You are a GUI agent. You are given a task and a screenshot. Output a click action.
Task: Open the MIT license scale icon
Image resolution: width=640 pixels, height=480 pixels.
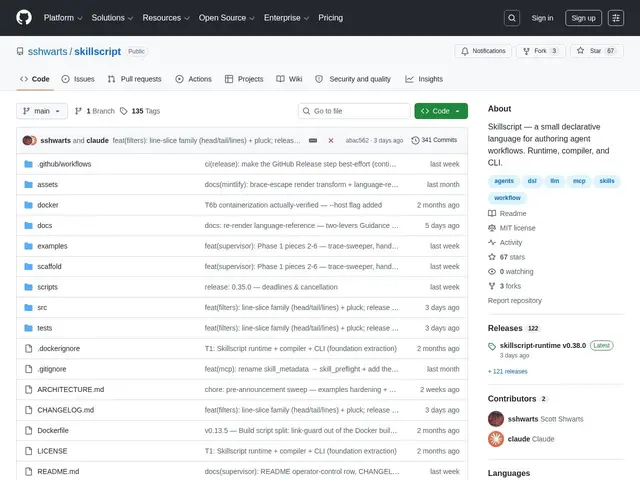point(492,228)
